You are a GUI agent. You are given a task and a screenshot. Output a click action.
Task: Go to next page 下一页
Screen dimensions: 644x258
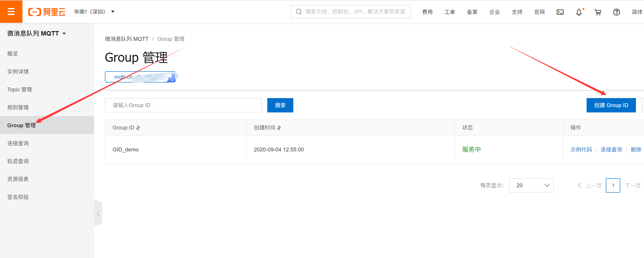633,185
